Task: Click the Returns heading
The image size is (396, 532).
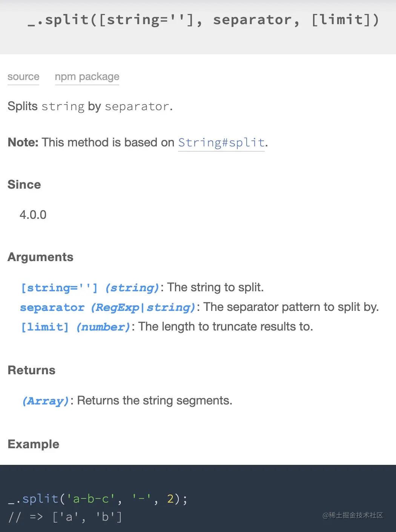Action: coord(32,370)
